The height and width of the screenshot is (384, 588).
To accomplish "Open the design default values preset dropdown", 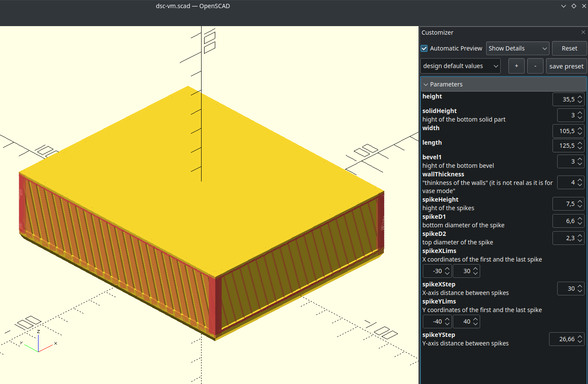I will (x=460, y=66).
